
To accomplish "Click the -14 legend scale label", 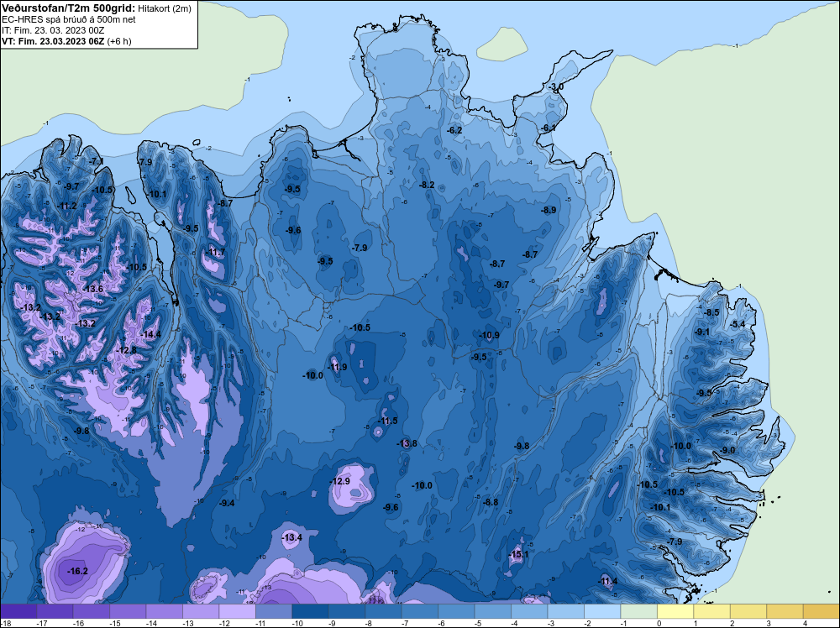I will (150, 624).
